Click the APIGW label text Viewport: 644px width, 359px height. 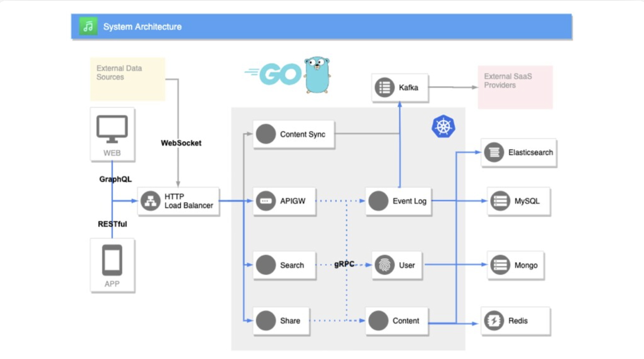tap(292, 201)
